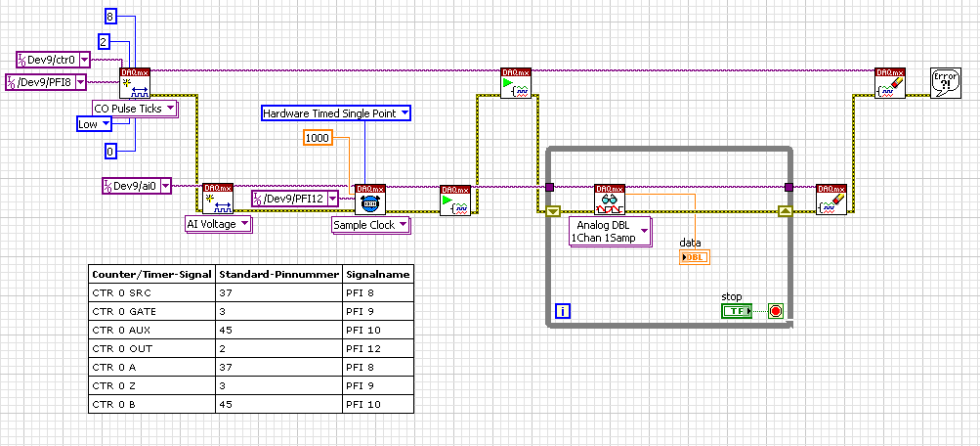
Task: Click the CTR 0 GATE table cell
Action: [151, 311]
